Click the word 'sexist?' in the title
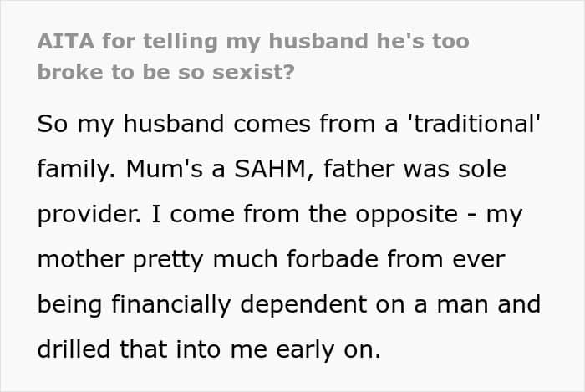Viewport: 585px width, 392px height. tap(253, 72)
